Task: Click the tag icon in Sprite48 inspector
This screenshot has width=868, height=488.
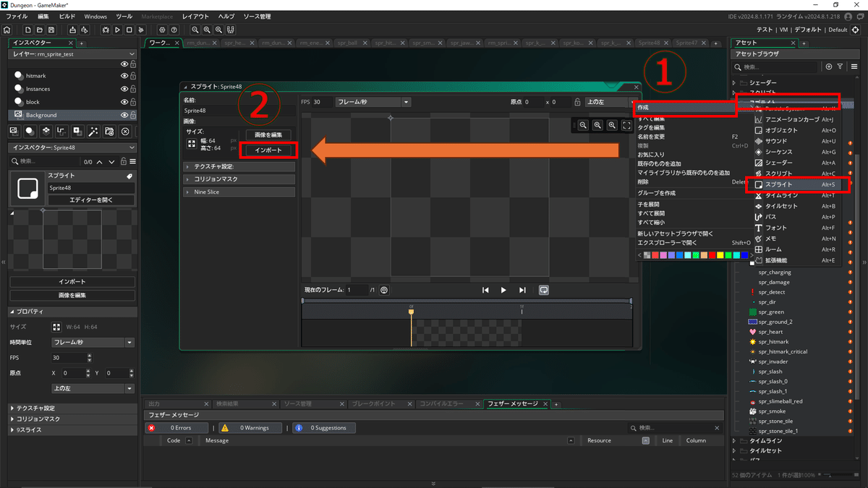Action: tap(129, 176)
